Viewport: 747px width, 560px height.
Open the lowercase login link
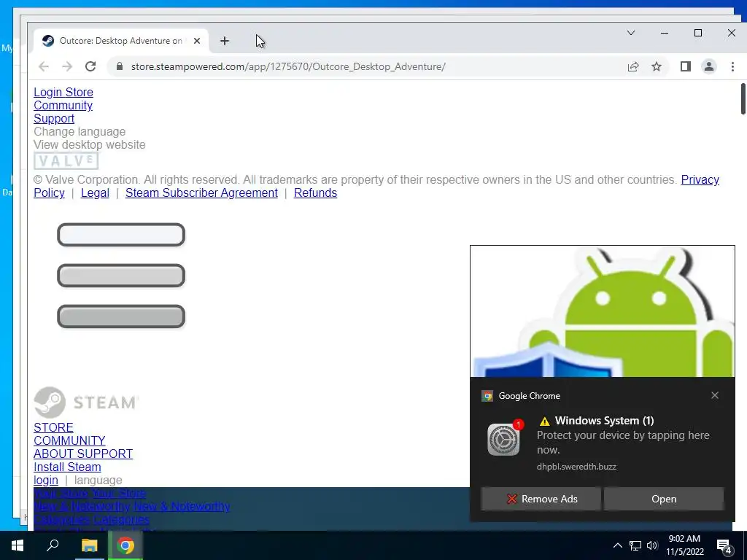[46, 480]
